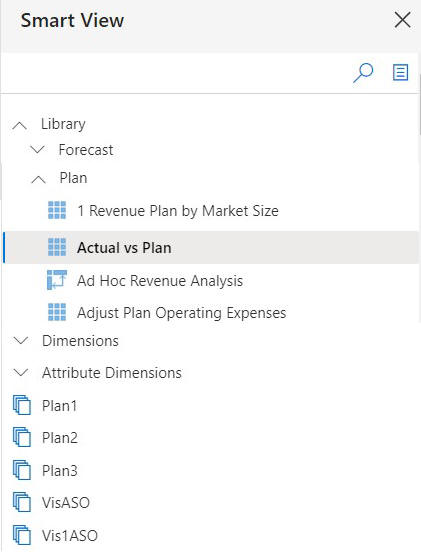The height and width of the screenshot is (554, 421).
Task: Collapse the Plan folder chevron
Action: [38, 179]
